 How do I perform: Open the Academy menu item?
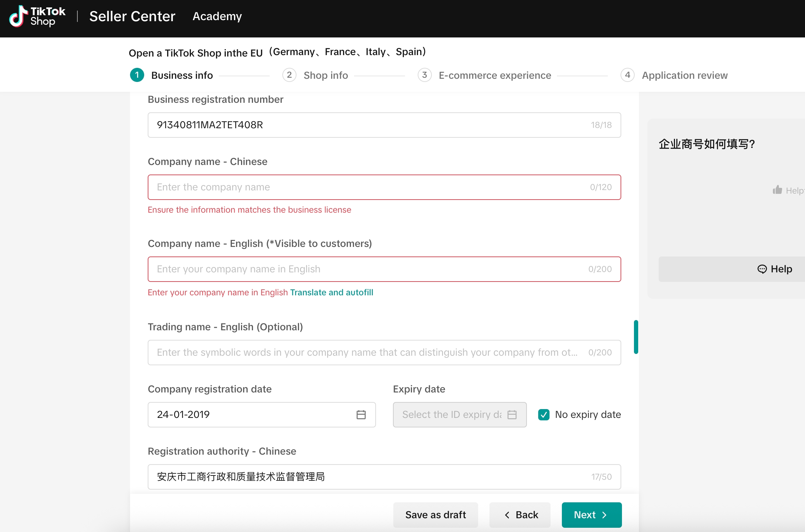[217, 16]
